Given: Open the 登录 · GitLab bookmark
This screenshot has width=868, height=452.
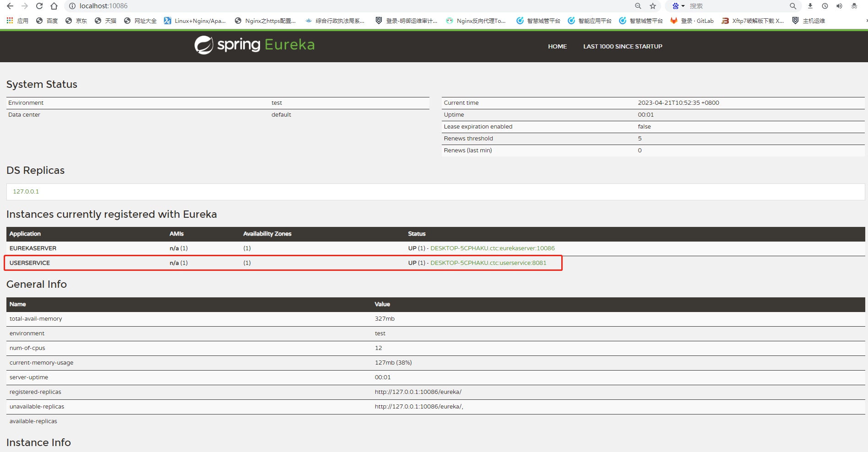Looking at the screenshot, I should 692,21.
